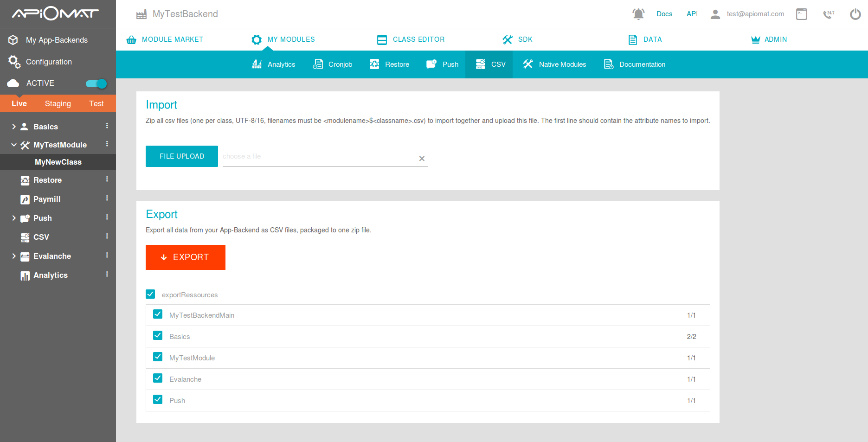Viewport: 868px width, 442px height.
Task: Click the Restore icon in the submenu
Action: pyautogui.click(x=374, y=64)
